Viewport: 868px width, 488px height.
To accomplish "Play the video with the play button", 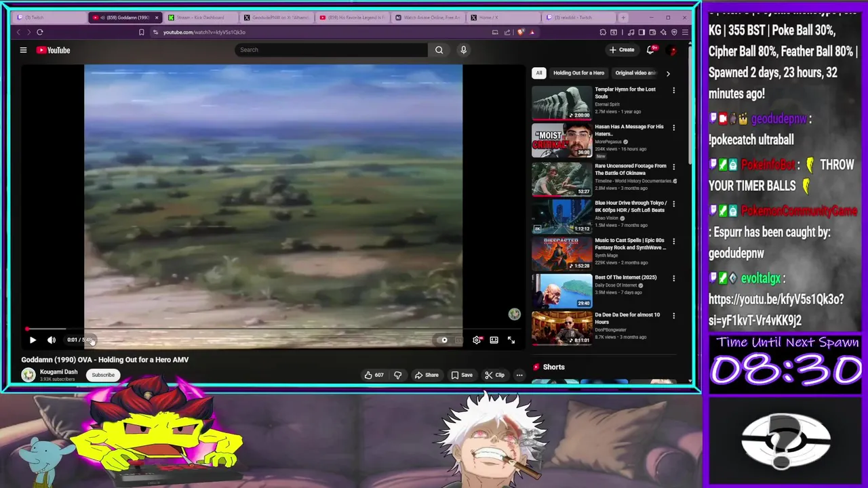I will pyautogui.click(x=33, y=340).
